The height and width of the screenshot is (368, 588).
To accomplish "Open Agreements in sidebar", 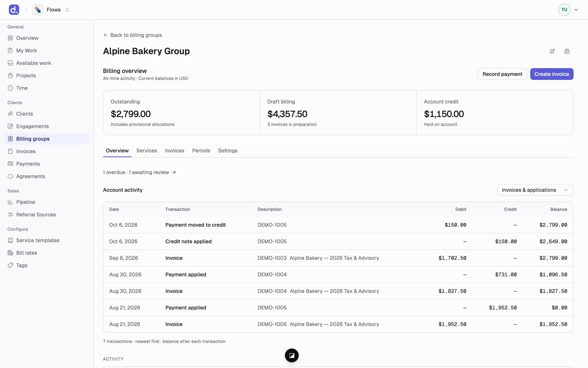I will (x=47, y=176).
